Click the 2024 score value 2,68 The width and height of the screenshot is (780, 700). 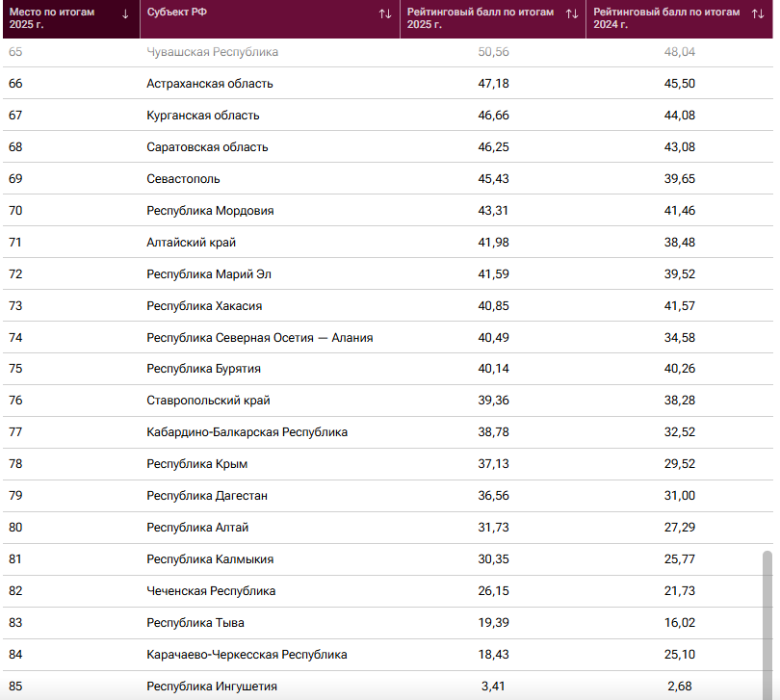[680, 687]
